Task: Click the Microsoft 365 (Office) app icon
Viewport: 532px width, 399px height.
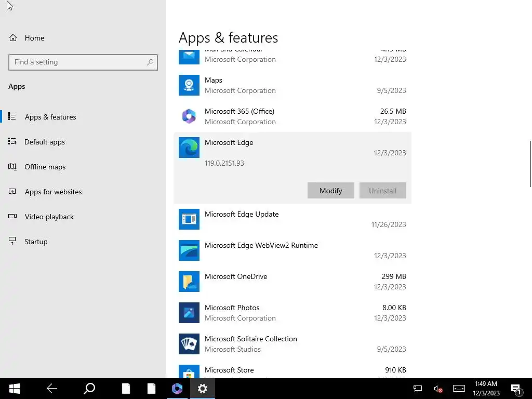Action: (x=189, y=116)
